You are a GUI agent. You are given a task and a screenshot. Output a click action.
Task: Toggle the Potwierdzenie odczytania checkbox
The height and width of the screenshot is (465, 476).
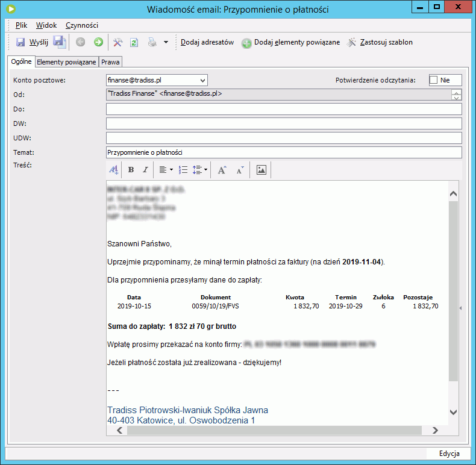pyautogui.click(x=433, y=80)
